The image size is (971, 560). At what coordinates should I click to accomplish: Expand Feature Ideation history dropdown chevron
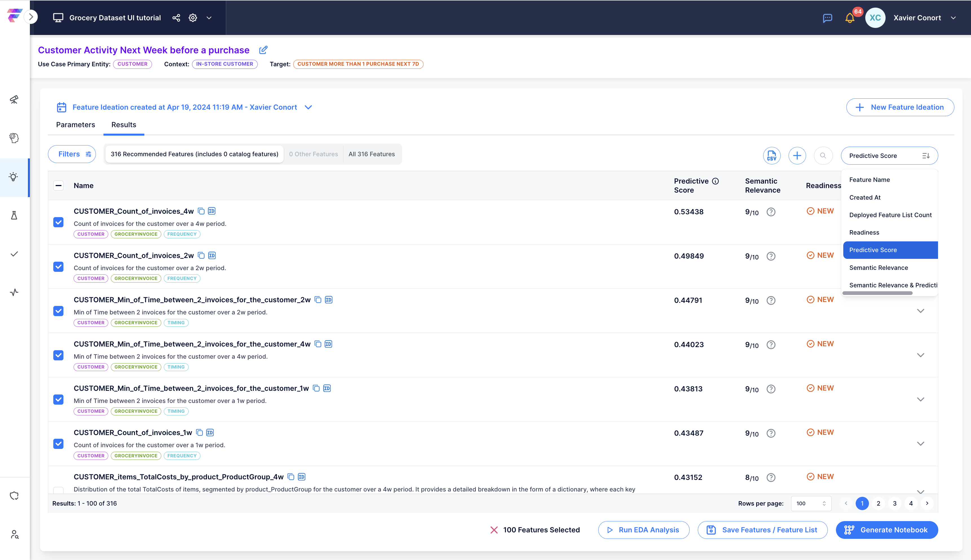pos(308,107)
